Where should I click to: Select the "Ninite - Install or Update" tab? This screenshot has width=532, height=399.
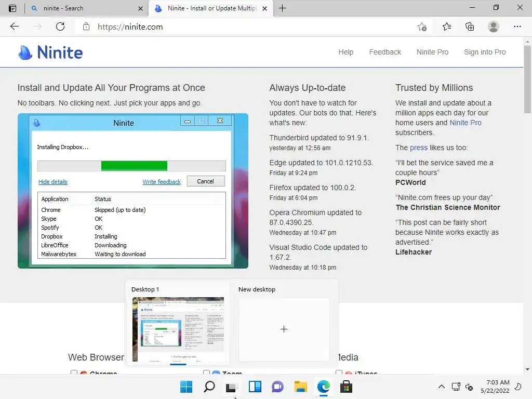[211, 8]
